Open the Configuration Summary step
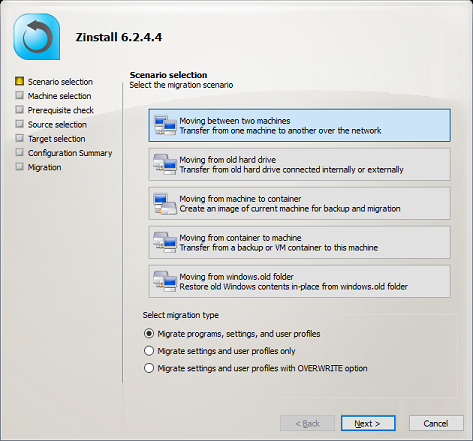 [x=70, y=153]
